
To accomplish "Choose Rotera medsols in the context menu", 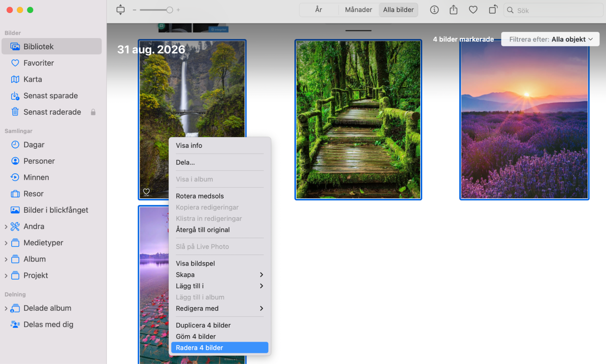I will pyautogui.click(x=219, y=196).
